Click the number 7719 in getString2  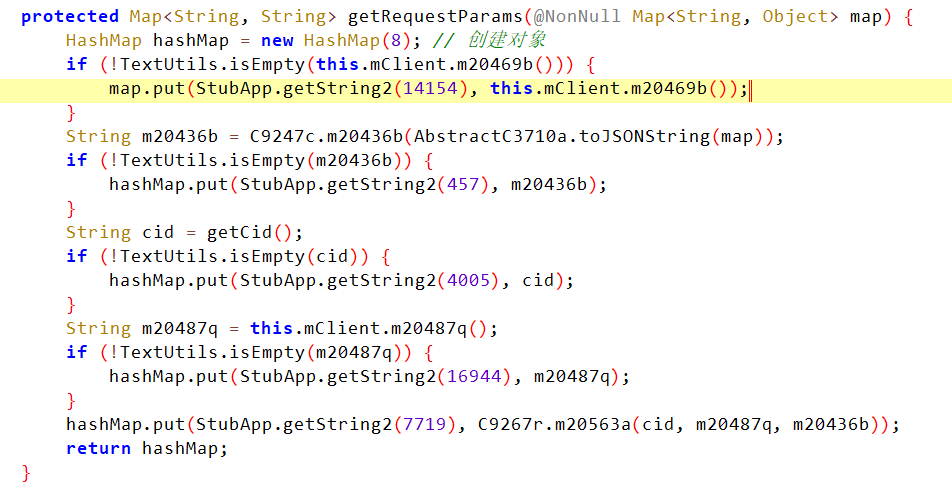[424, 424]
